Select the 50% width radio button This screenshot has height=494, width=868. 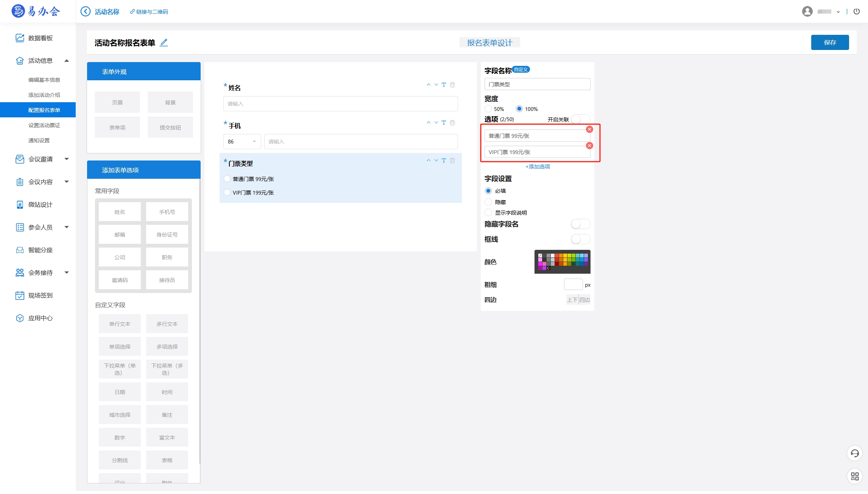[488, 109]
